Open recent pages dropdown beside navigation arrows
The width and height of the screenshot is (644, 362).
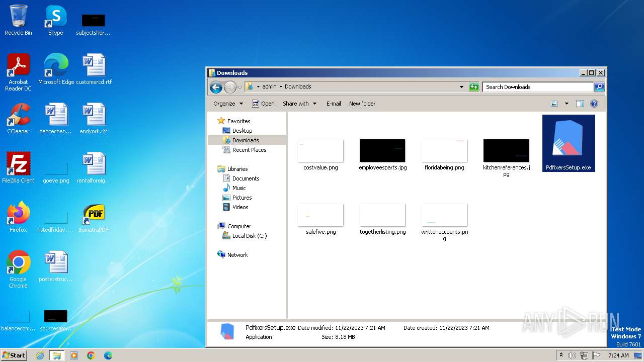click(x=240, y=87)
